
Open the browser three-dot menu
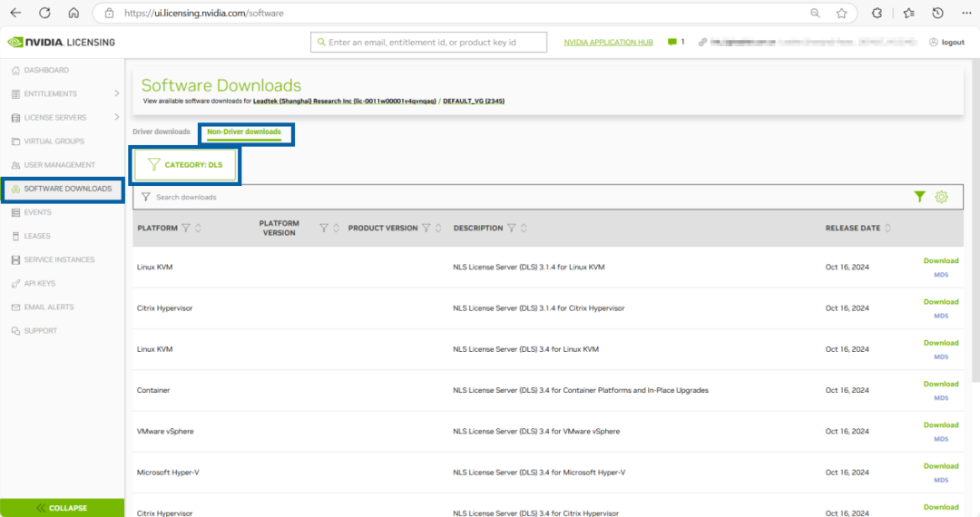966,13
